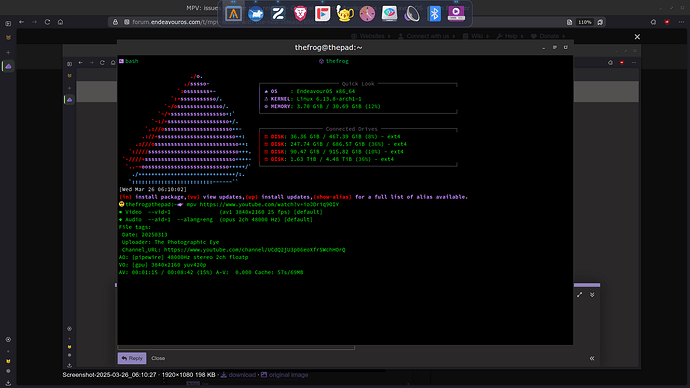Click the double down chevron beside the terminal
Viewport: 690px width, 388px height.
[x=592, y=295]
